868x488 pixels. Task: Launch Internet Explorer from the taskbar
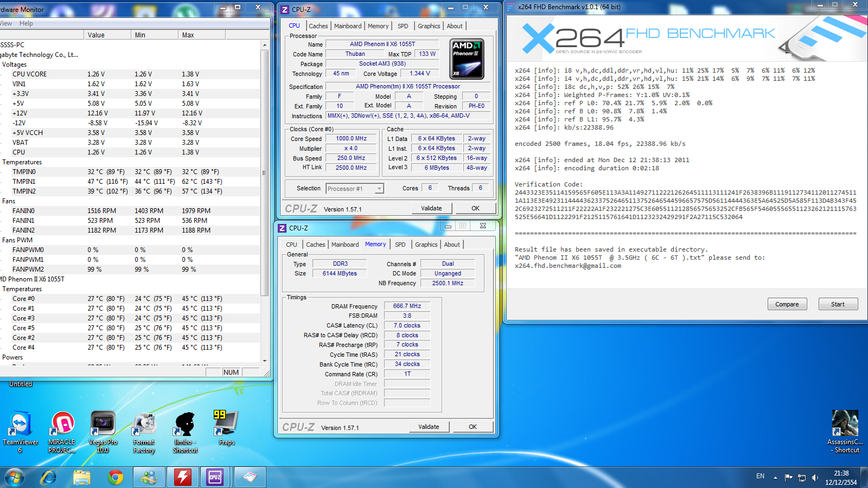[49, 477]
